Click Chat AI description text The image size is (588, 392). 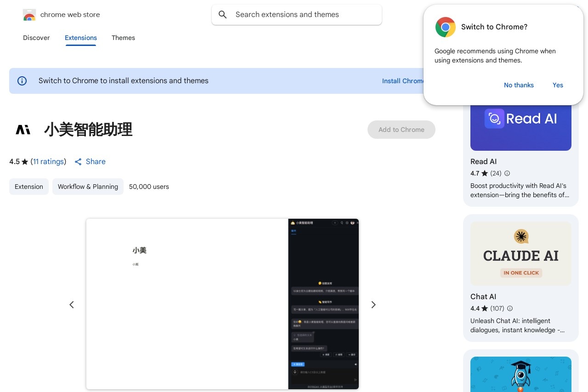517,325
